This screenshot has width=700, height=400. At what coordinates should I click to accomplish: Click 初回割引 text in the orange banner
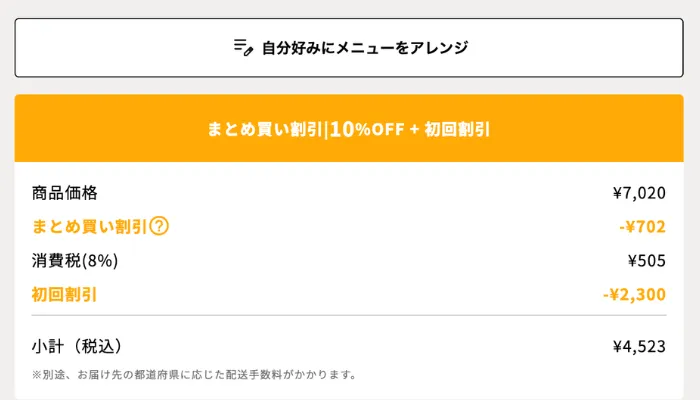[x=457, y=130]
